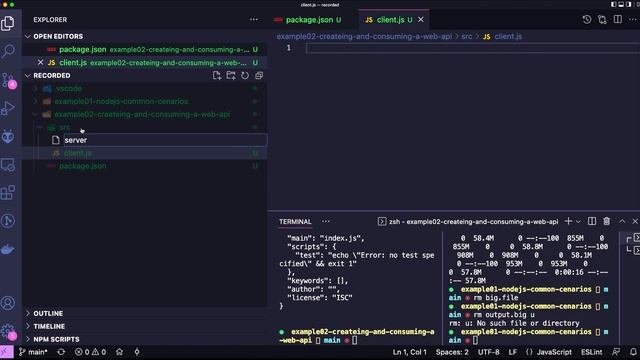Collapse all folders in explorer
The width and height of the screenshot is (640, 360).
click(x=259, y=76)
